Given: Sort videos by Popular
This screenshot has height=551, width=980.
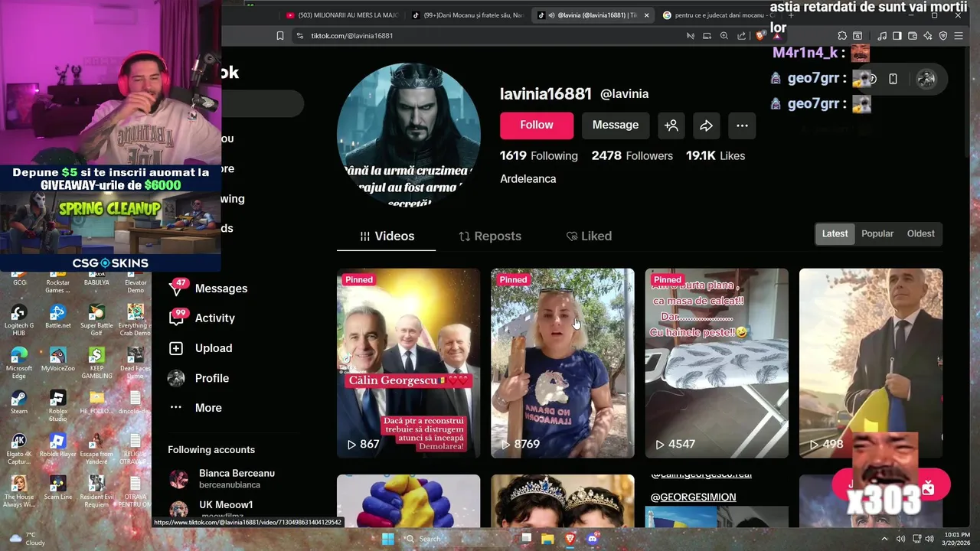Looking at the screenshot, I should point(877,233).
